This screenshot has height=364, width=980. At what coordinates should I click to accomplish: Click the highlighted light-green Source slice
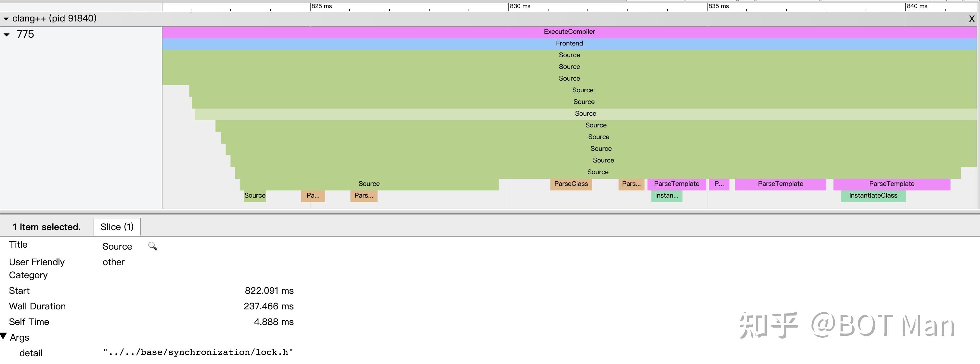(x=585, y=114)
